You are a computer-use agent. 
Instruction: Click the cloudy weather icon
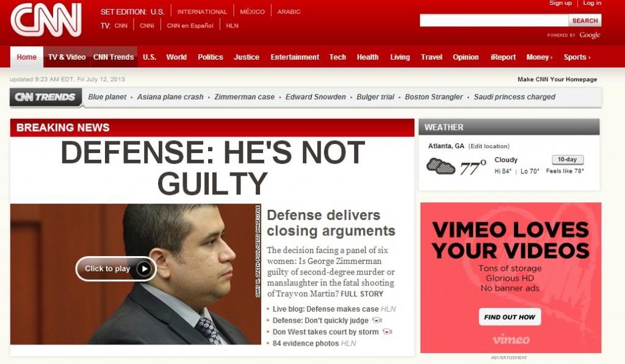click(x=441, y=166)
